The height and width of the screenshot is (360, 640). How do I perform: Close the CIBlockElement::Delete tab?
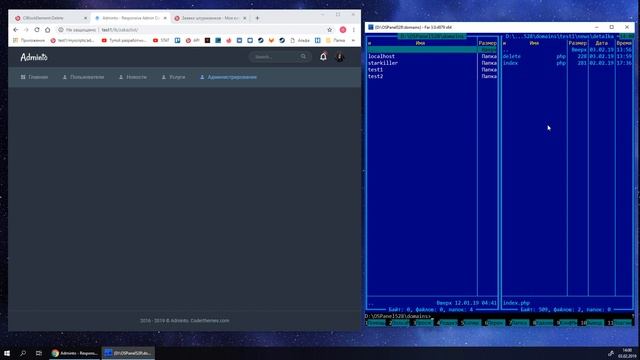coord(85,18)
